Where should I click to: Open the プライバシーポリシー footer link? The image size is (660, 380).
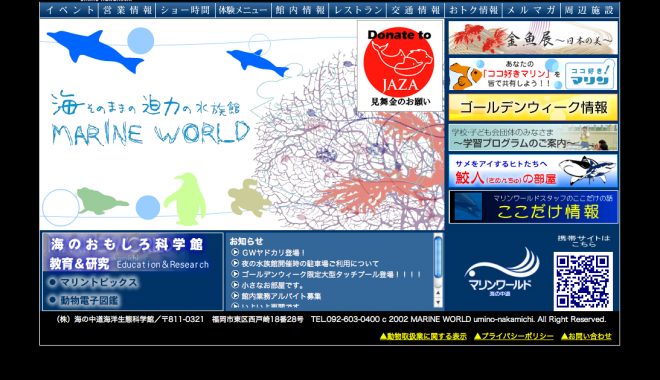pyautogui.click(x=514, y=336)
